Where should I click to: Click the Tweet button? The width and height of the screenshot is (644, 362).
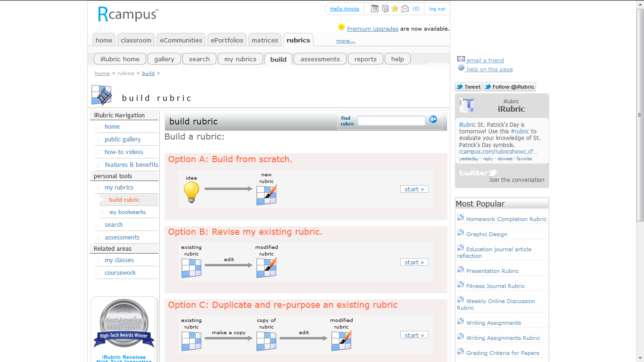[x=469, y=87]
